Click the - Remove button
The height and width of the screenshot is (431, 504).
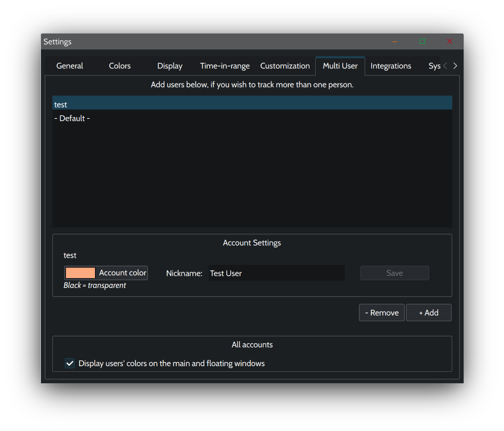(382, 313)
